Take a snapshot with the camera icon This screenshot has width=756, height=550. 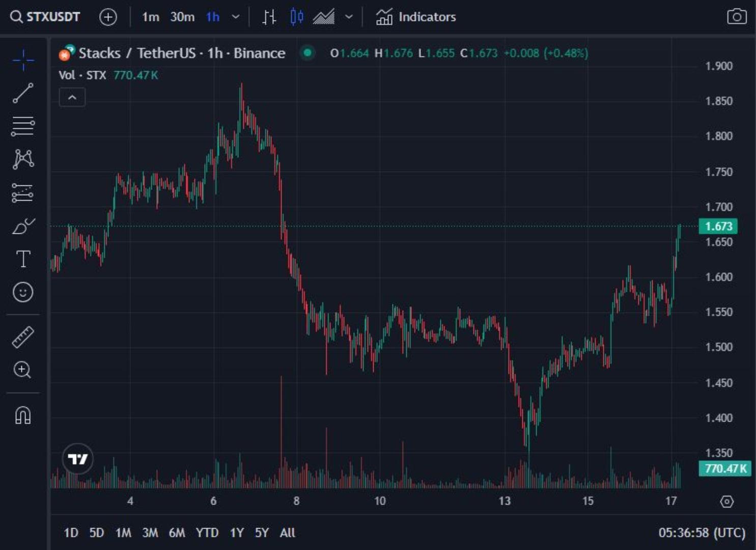pyautogui.click(x=737, y=17)
